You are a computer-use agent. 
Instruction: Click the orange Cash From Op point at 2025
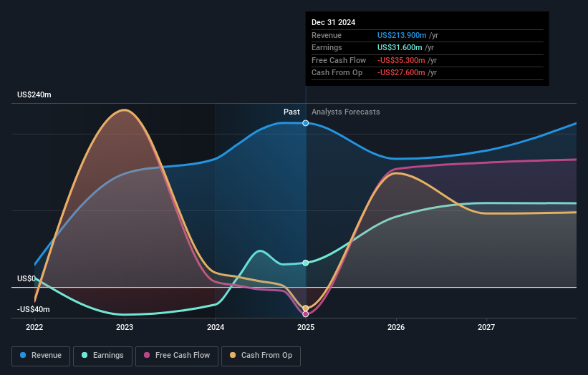pyautogui.click(x=306, y=308)
